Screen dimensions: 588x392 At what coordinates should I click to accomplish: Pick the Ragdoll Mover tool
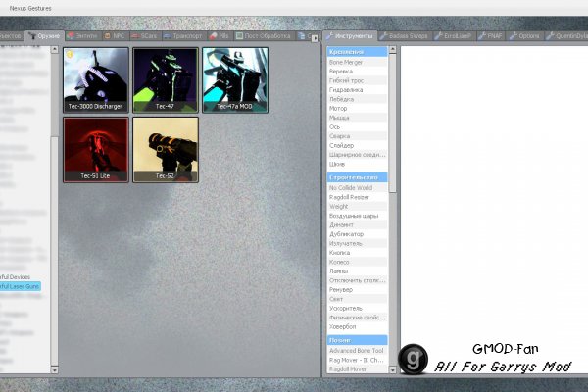point(357,369)
